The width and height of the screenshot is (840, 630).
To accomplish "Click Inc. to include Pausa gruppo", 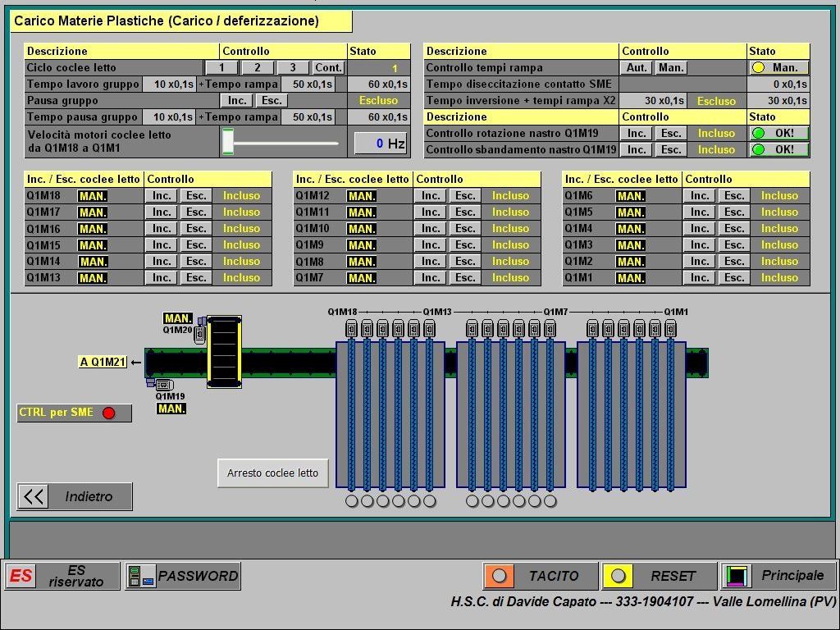I will click(x=237, y=101).
